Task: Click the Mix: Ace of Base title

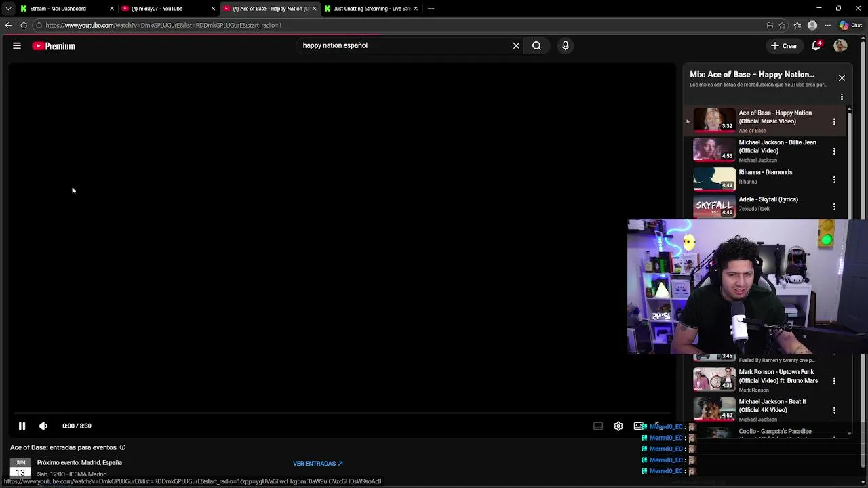Action: click(x=752, y=75)
